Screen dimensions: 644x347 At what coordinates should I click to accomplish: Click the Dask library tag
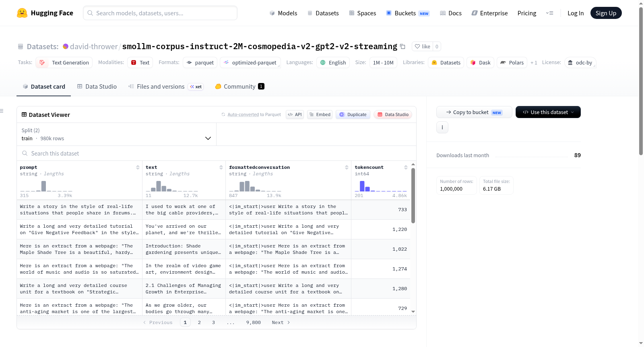(480, 62)
